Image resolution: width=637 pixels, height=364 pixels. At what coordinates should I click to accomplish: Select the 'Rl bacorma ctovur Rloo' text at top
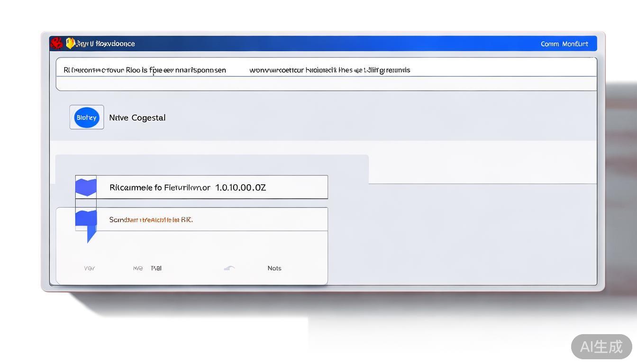pyautogui.click(x=145, y=70)
